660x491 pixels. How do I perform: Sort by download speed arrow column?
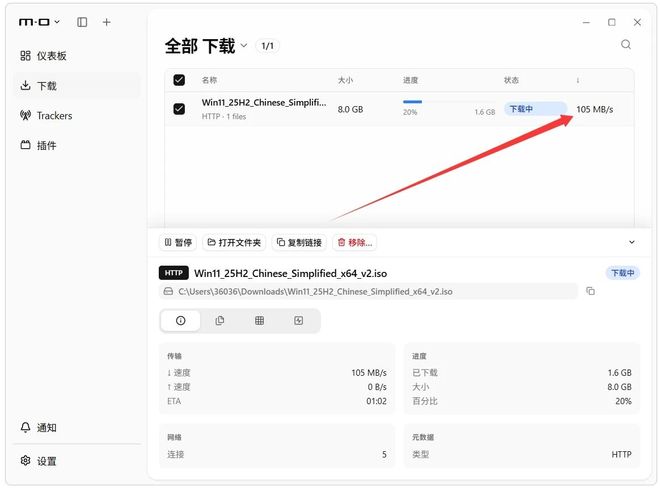click(578, 80)
